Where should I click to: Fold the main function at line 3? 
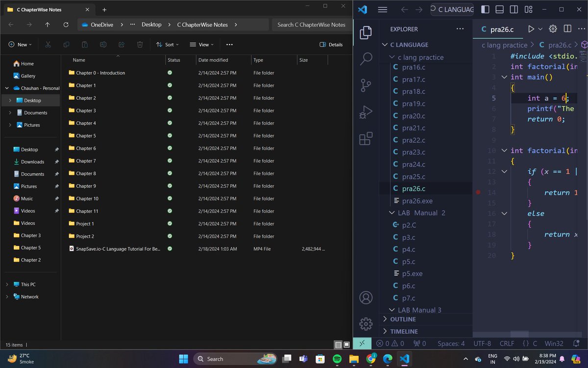(x=504, y=77)
